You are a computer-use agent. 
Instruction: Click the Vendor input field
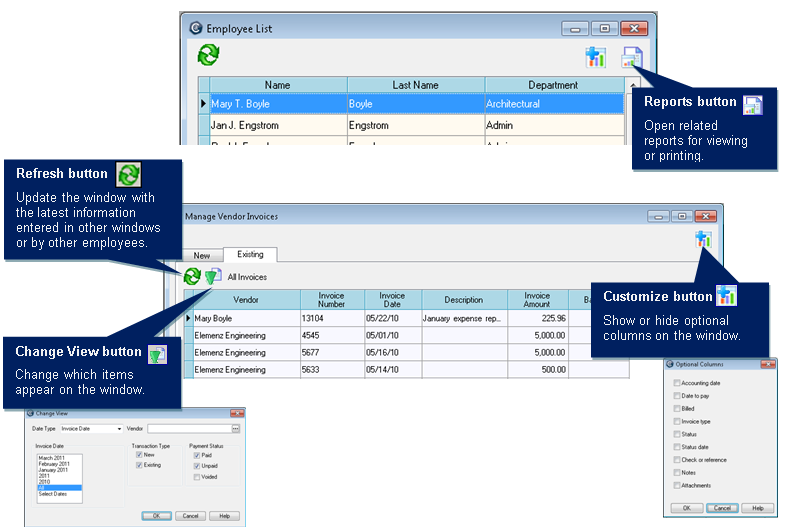[x=189, y=428]
